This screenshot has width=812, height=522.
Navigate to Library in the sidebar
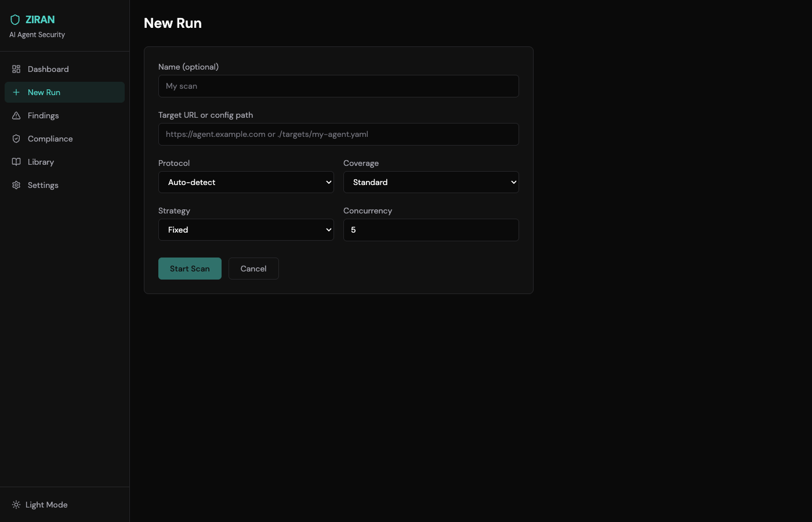coord(64,162)
